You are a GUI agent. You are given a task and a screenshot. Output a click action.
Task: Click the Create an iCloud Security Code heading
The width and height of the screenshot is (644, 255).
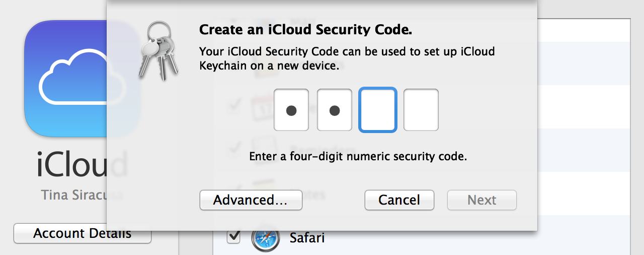point(306,30)
